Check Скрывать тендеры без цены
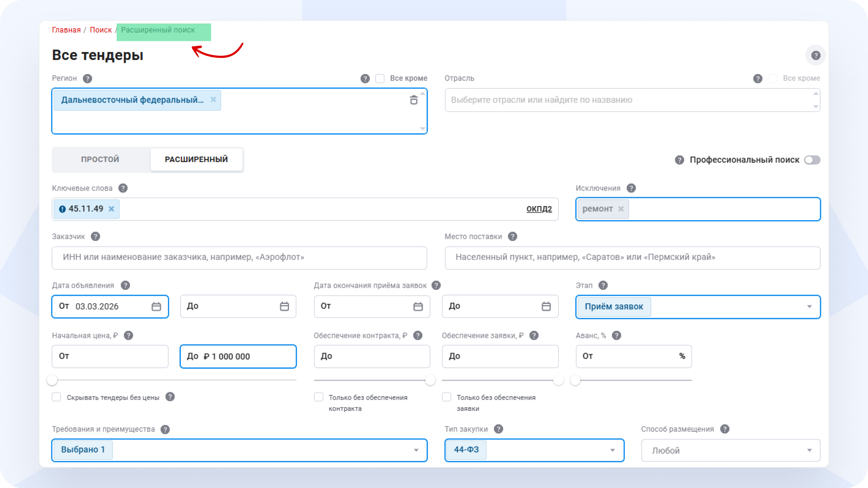 point(57,397)
